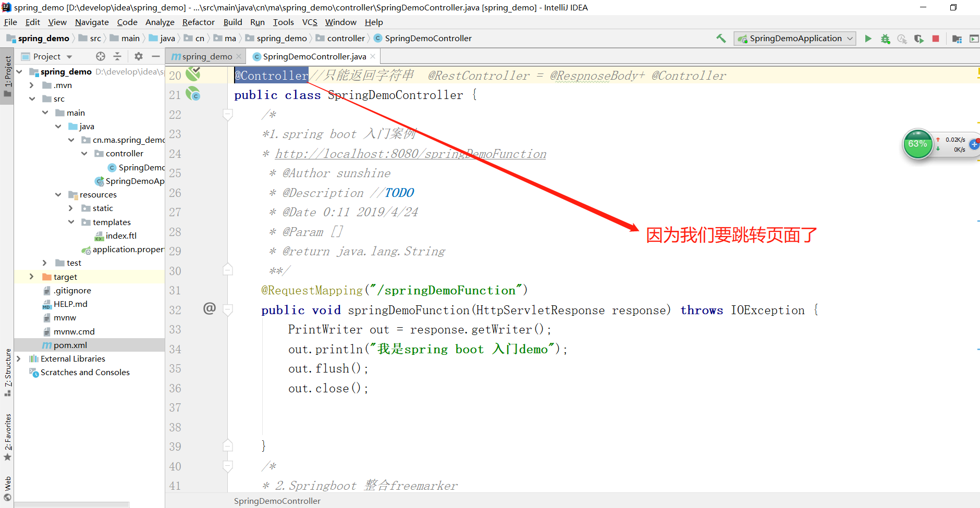Viewport: 980px width, 508px height.
Task: Start debugging with the bug icon
Action: pyautogui.click(x=885, y=39)
